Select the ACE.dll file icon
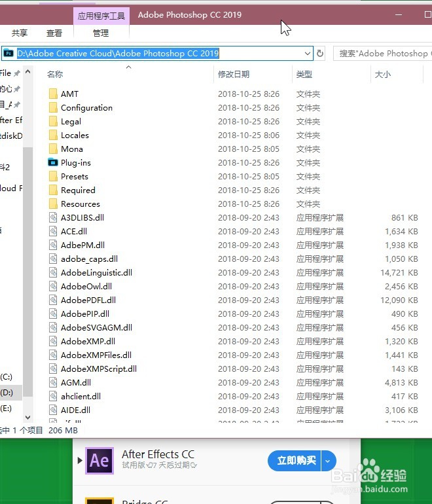432x504 pixels. (x=53, y=232)
